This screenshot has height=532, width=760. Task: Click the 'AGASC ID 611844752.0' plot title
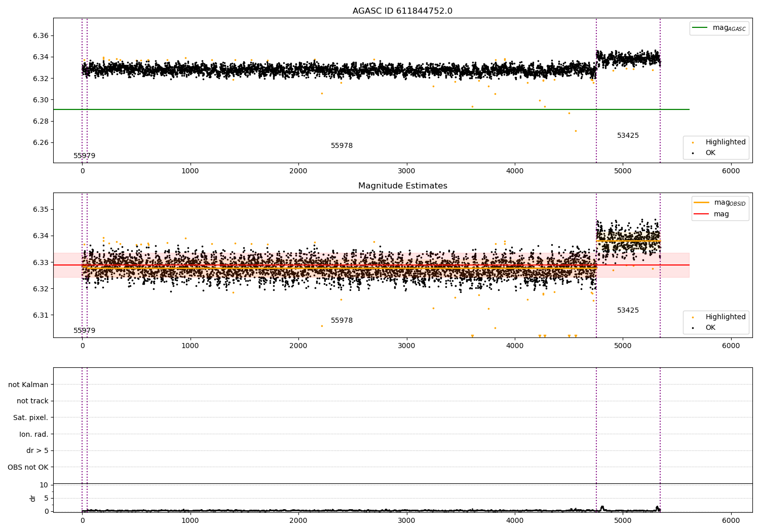(402, 11)
